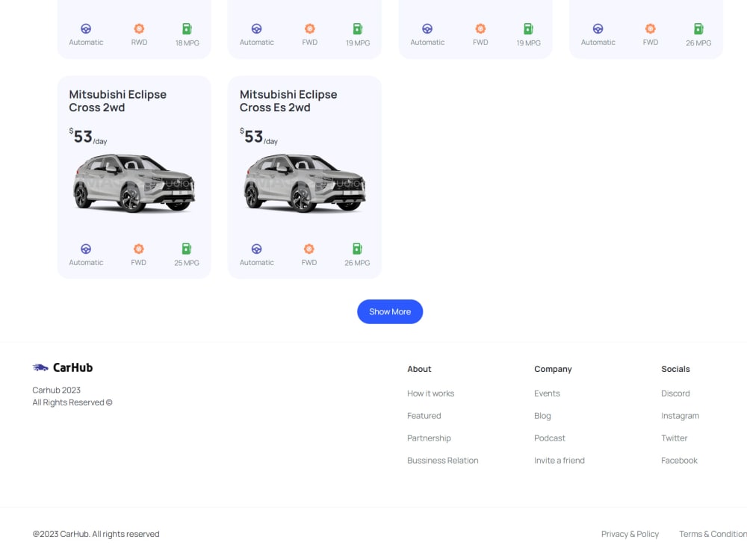Open the Instagram social link
This screenshot has width=747, height=560.
[680, 416]
